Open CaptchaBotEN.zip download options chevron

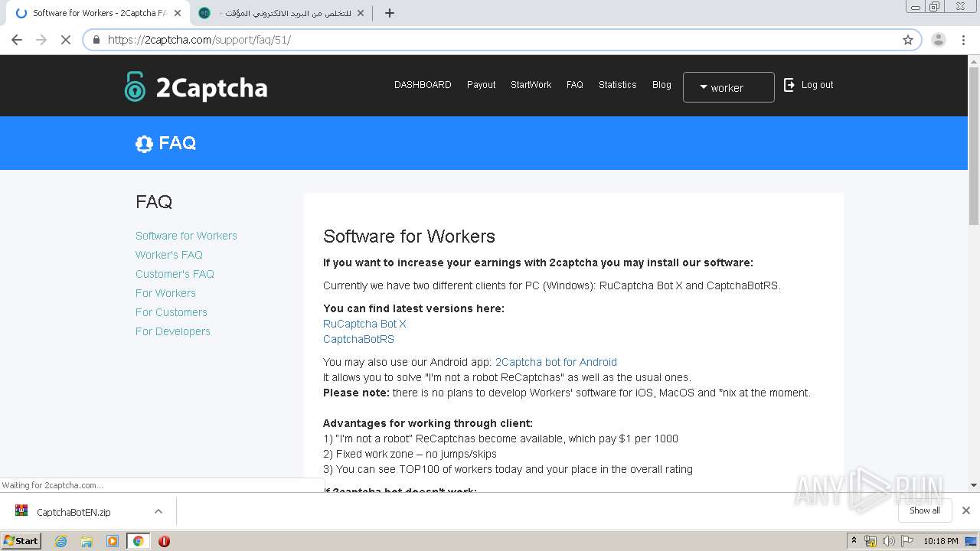(158, 511)
